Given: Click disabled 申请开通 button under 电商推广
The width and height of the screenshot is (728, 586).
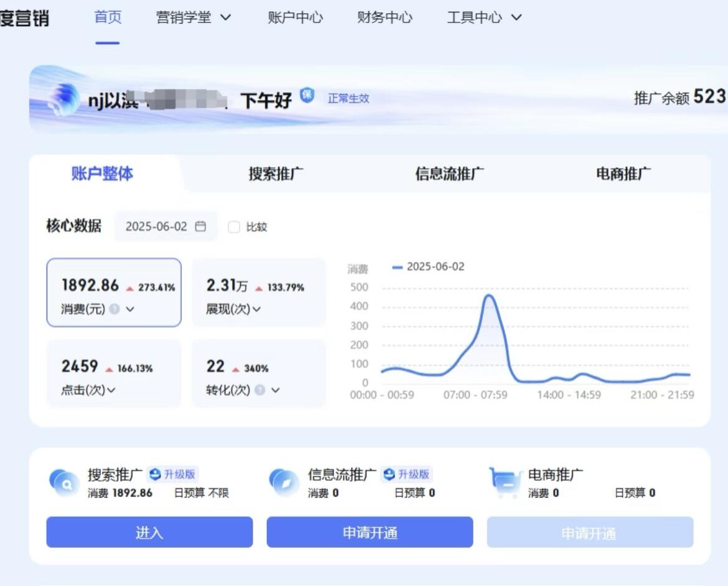Looking at the screenshot, I should pos(590,532).
